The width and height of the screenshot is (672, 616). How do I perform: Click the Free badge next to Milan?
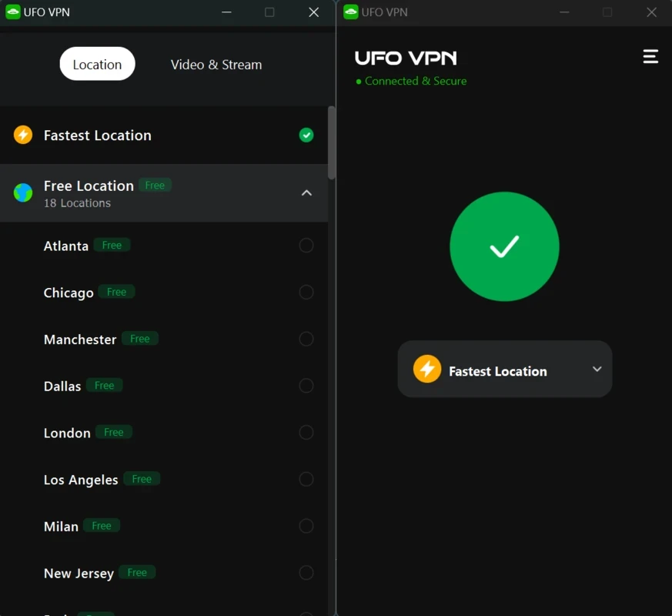coord(102,526)
